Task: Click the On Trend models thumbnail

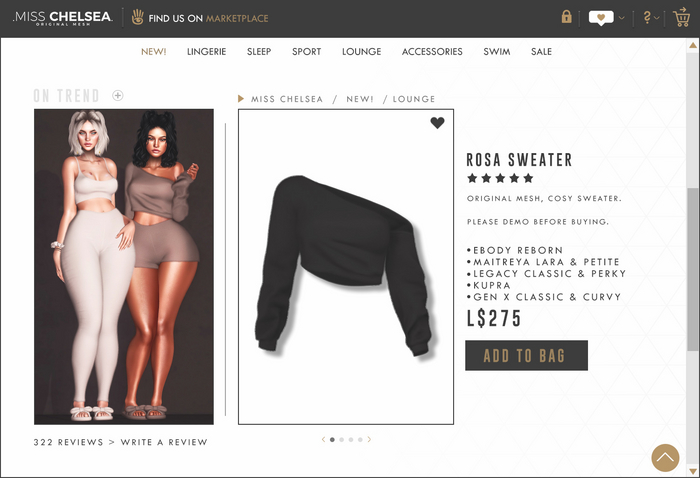Action: point(124,266)
